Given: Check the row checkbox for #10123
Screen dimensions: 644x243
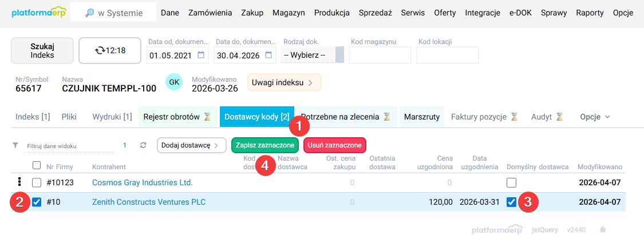Looking at the screenshot, I should pyautogui.click(x=37, y=182).
